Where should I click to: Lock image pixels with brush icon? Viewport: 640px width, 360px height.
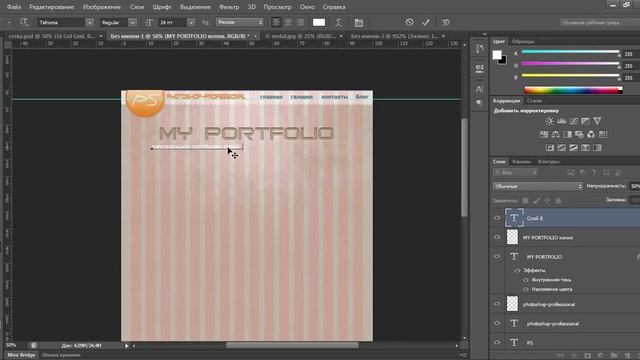coord(536,200)
